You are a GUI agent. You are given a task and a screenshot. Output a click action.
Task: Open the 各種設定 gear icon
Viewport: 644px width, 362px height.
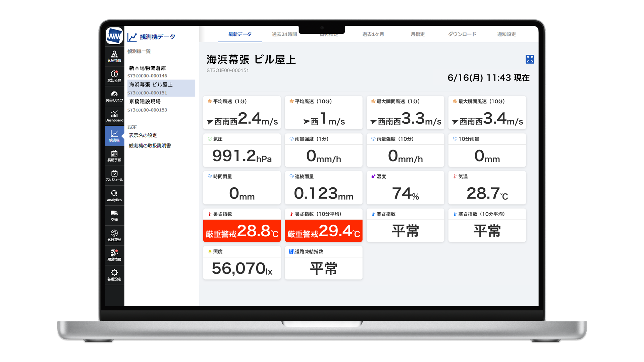pos(114,275)
